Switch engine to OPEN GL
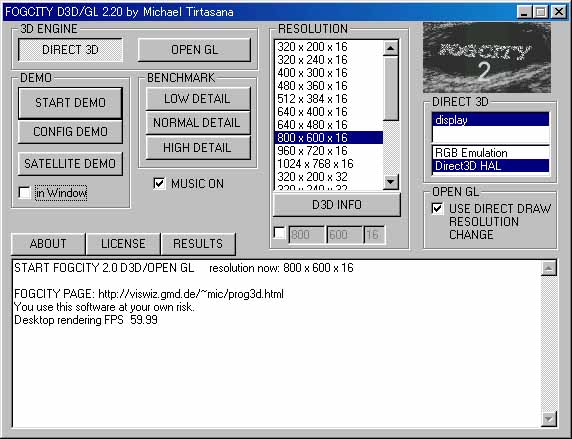The height and width of the screenshot is (439, 572). click(194, 50)
